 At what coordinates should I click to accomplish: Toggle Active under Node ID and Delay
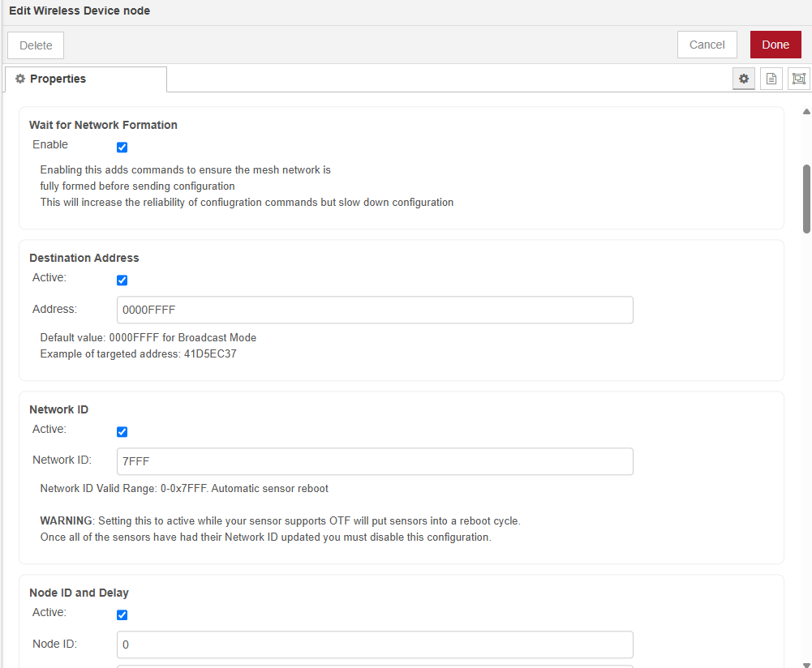click(x=122, y=615)
